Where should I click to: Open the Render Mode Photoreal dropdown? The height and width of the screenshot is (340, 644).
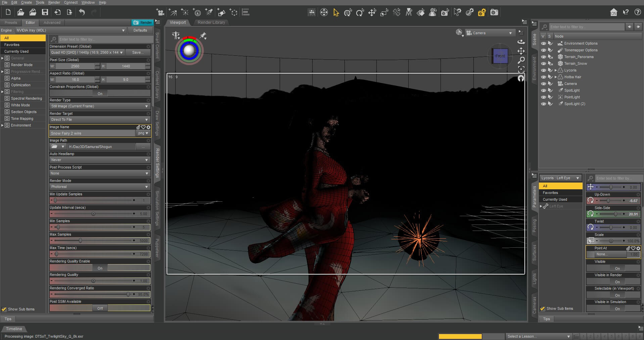99,187
